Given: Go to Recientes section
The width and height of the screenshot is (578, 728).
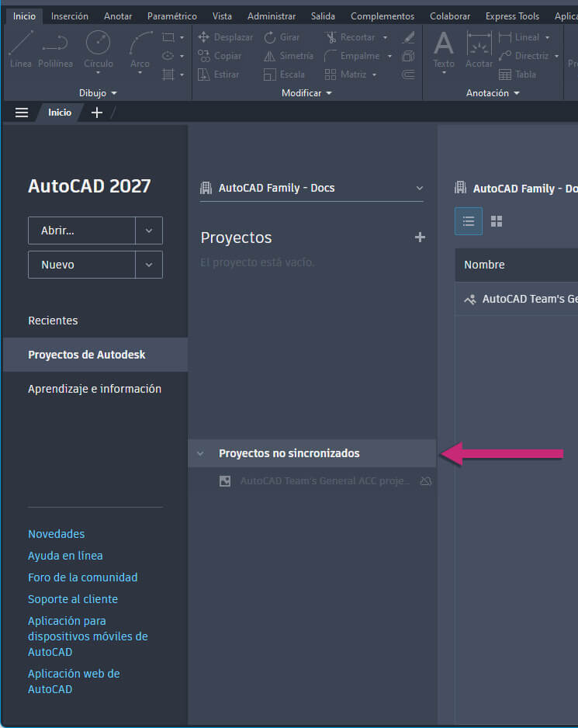Looking at the screenshot, I should tap(53, 321).
